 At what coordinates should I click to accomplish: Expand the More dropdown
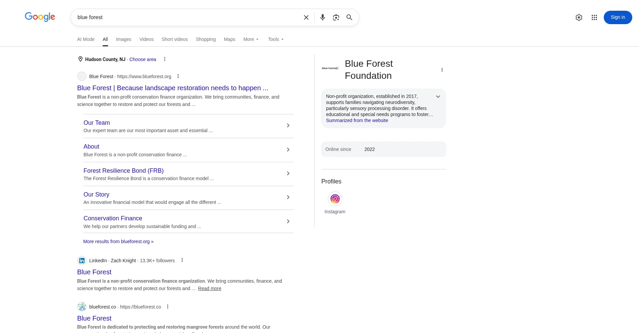(251, 39)
